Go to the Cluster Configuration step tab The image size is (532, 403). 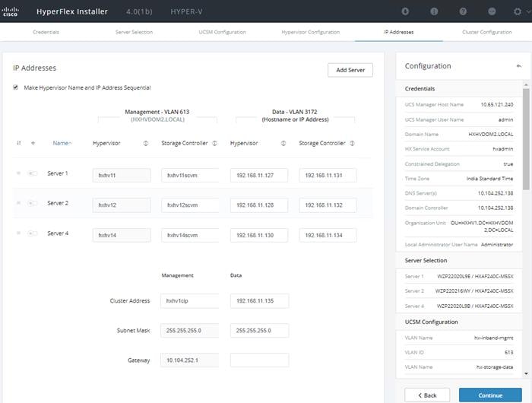[487, 32]
